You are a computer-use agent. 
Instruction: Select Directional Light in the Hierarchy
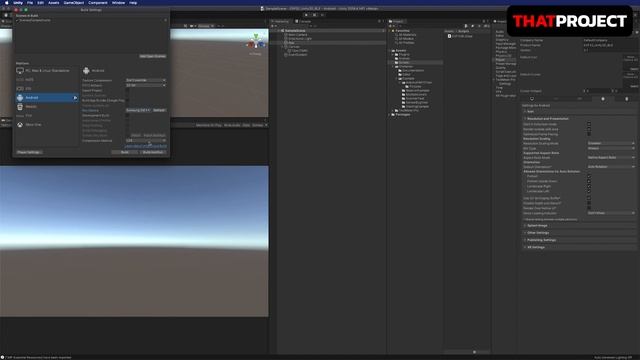point(300,38)
